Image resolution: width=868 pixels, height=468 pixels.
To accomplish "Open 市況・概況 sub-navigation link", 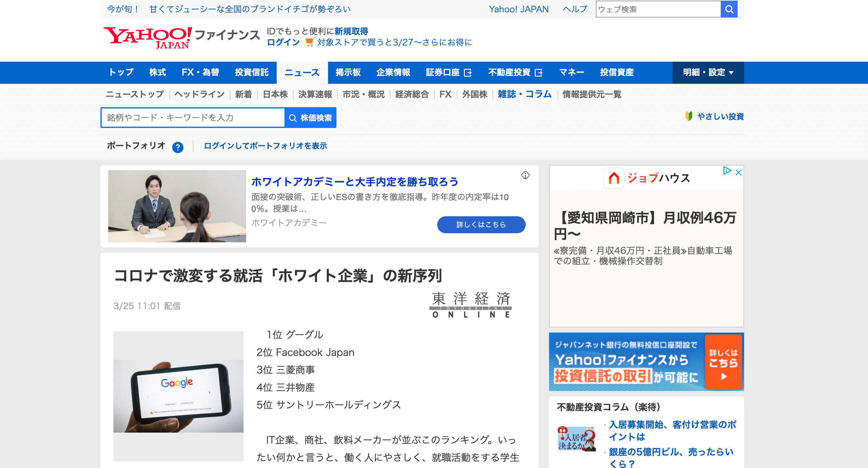I will coord(363,94).
